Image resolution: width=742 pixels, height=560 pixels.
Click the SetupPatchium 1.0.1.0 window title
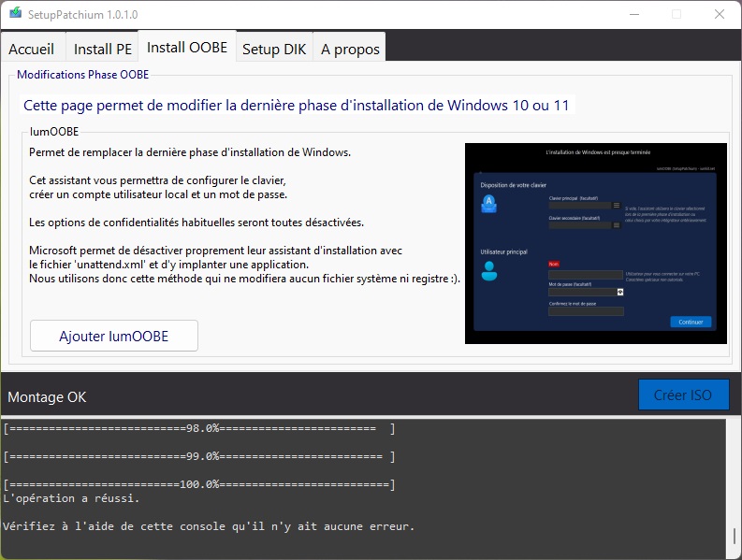(83, 15)
